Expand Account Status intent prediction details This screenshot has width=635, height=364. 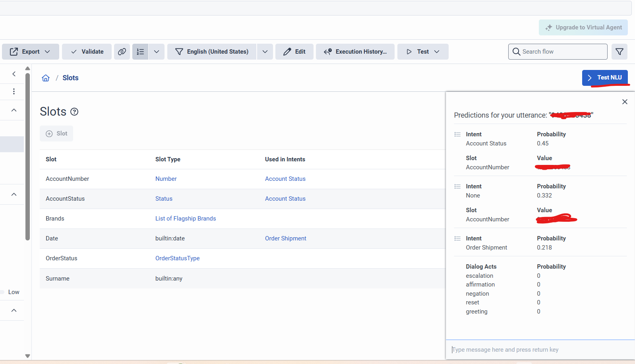(x=457, y=134)
